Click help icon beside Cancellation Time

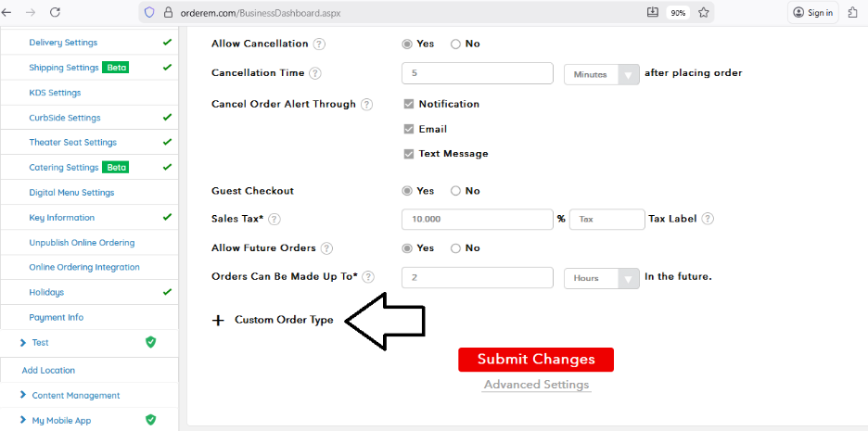[x=315, y=73]
